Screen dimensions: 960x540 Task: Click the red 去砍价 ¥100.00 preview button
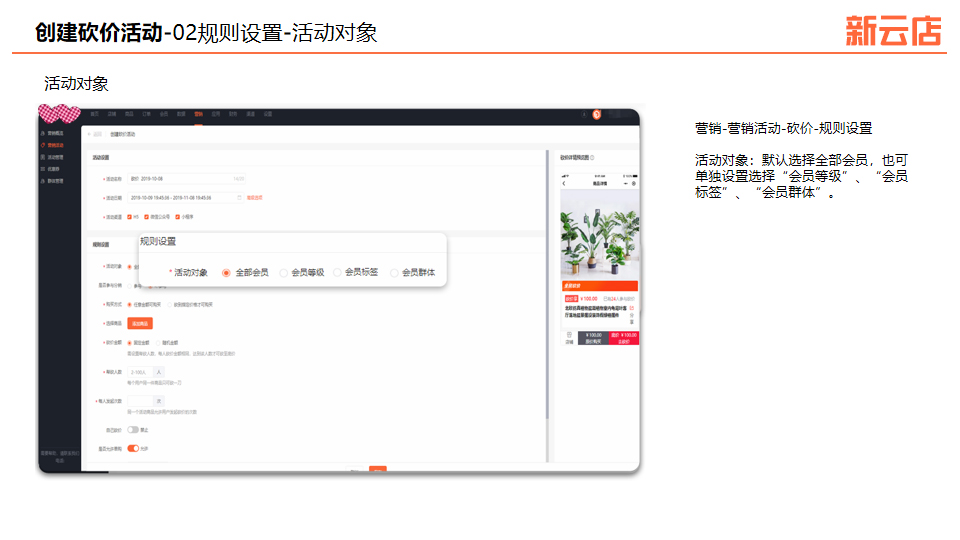coord(624,338)
